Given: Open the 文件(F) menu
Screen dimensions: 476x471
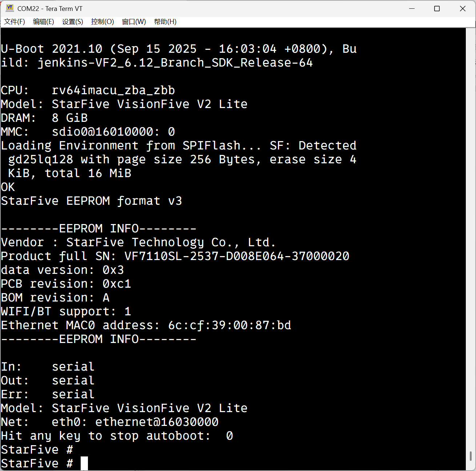Looking at the screenshot, I should pyautogui.click(x=15, y=22).
